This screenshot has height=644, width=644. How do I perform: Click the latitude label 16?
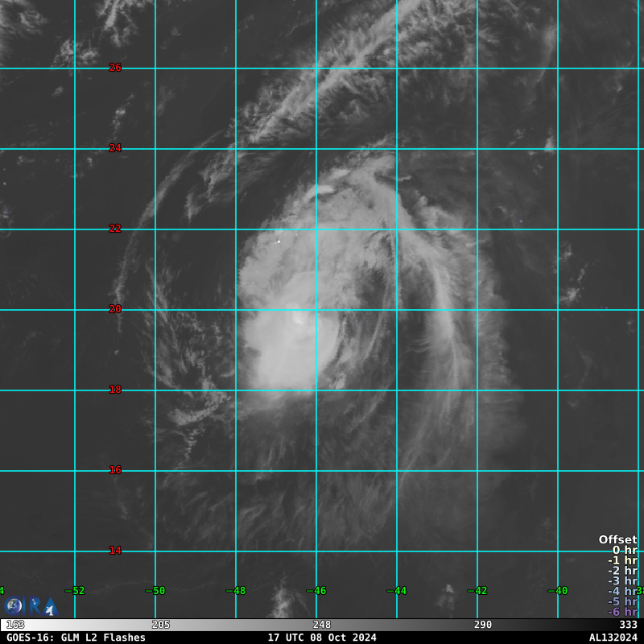pos(115,470)
